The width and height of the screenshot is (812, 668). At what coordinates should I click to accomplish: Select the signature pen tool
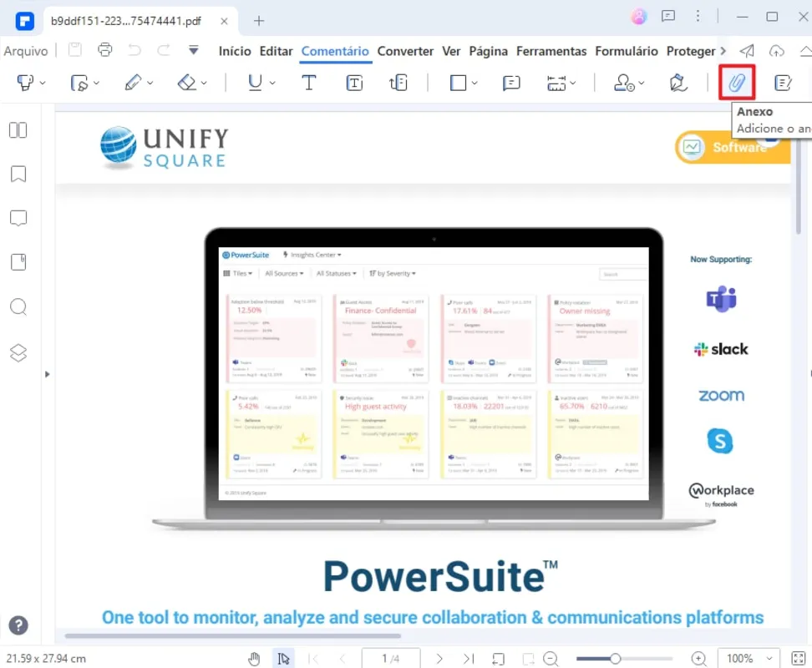pos(678,83)
